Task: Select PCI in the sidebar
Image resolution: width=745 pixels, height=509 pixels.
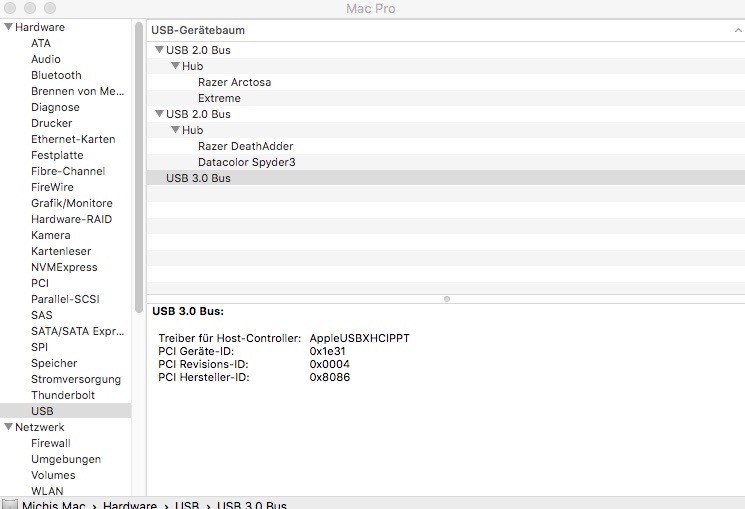Action: (x=40, y=283)
